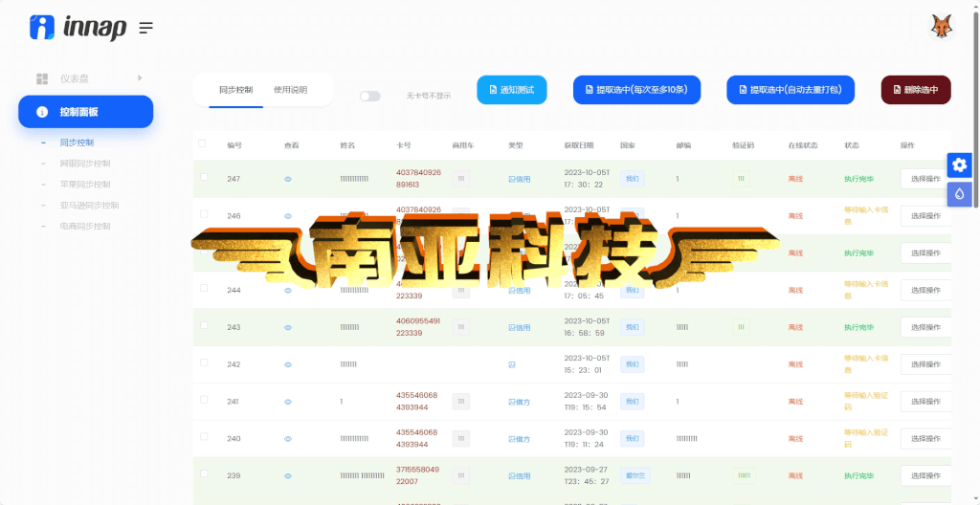Click the info icon on 控制面板
Viewport: 980px width, 505px height.
(42, 112)
